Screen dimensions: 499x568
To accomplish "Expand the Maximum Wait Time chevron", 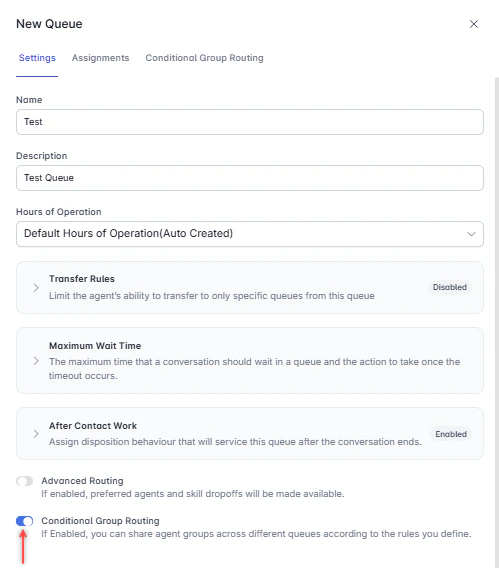I will 36,361.
